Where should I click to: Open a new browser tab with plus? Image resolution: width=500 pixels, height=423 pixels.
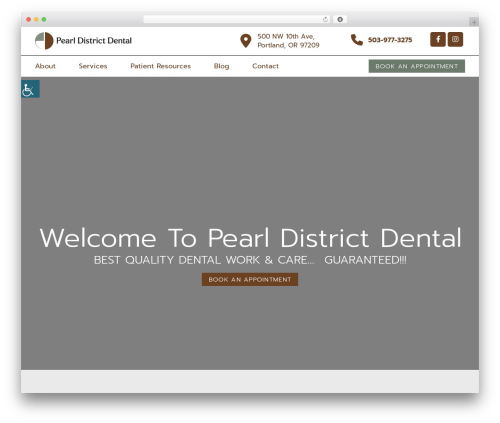(474, 22)
